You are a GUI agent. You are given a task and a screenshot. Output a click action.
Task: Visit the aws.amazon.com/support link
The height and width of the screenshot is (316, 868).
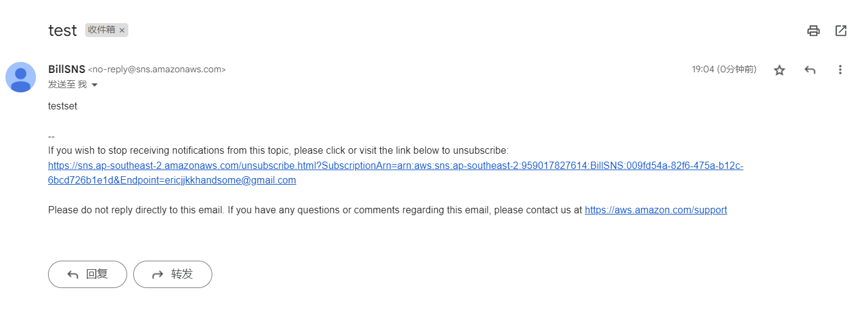click(656, 210)
